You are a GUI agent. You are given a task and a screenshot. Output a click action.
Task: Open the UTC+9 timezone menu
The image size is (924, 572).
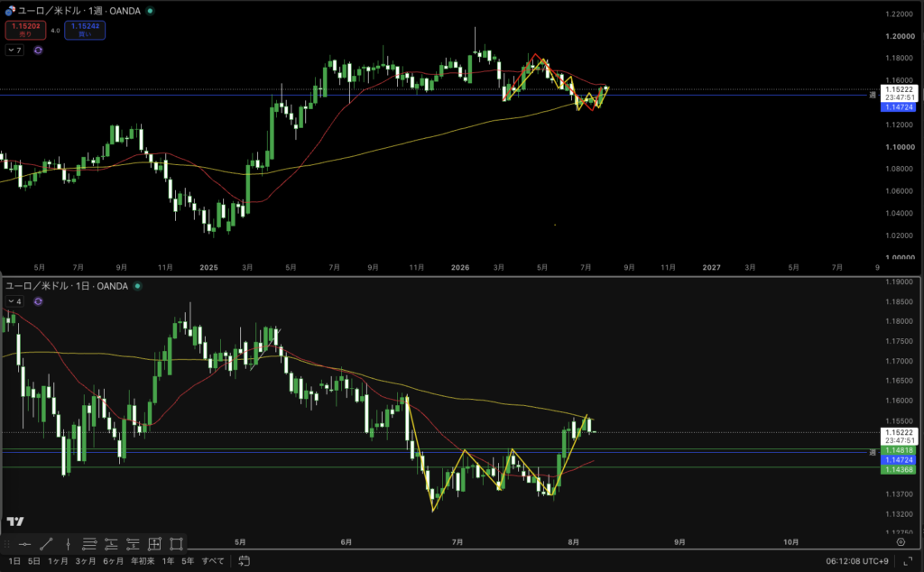[857, 561]
